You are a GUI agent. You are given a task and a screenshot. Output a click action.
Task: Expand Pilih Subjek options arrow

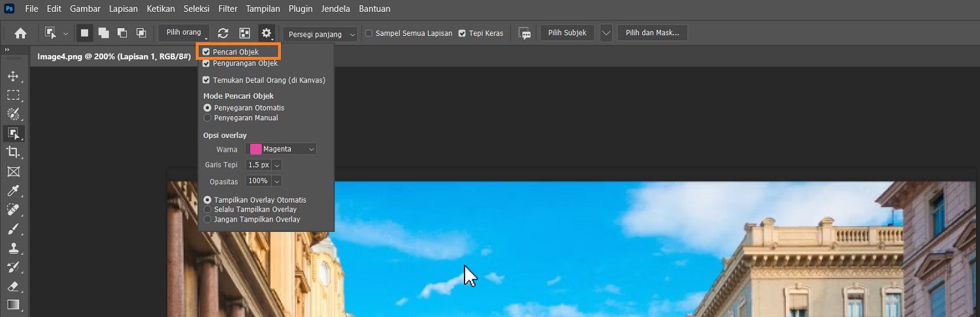pos(606,33)
